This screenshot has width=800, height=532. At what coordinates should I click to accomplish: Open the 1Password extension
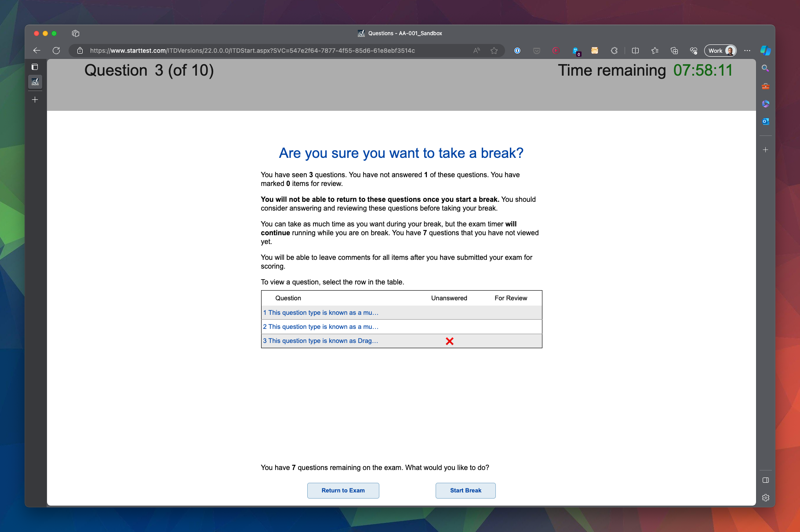[x=517, y=51]
